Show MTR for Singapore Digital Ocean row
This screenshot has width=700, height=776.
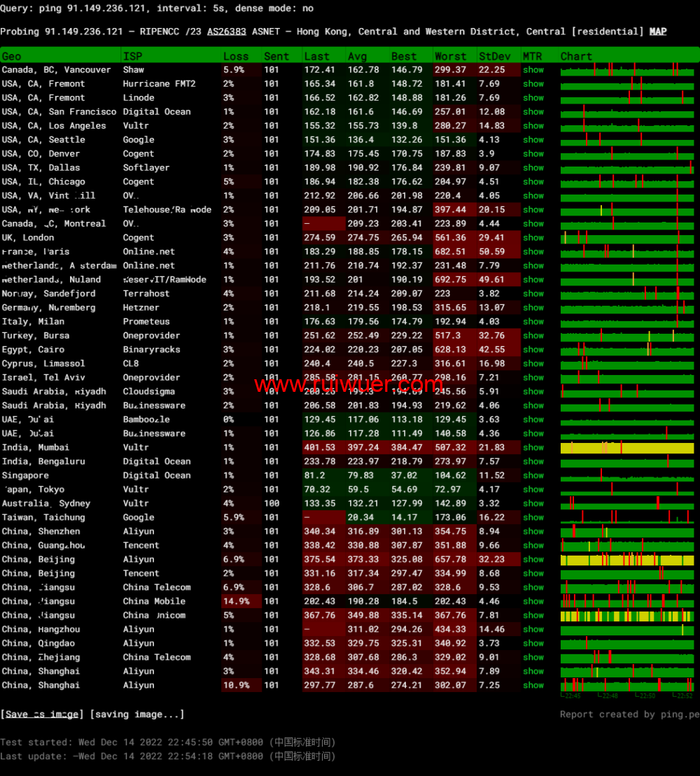[x=533, y=476]
